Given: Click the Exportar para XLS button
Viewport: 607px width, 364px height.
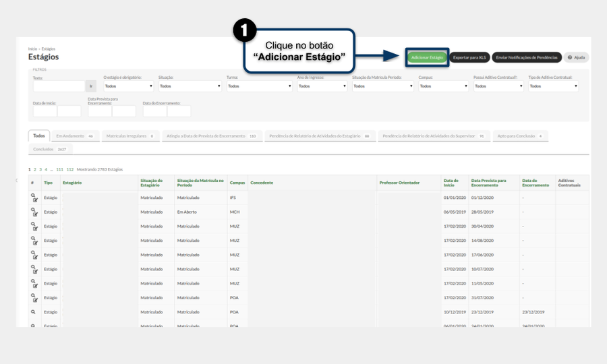Looking at the screenshot, I should coord(469,58).
